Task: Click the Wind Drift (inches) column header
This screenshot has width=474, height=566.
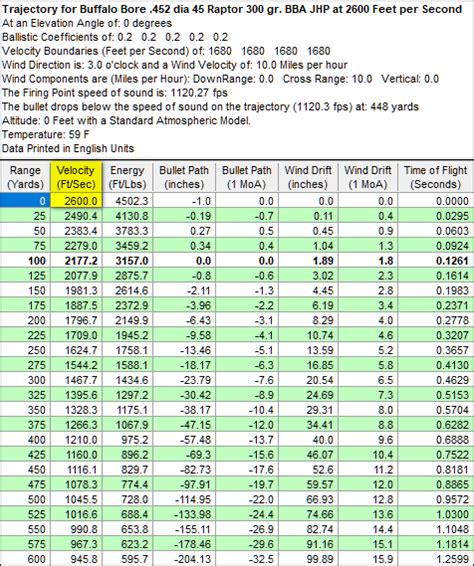Action: click(308, 177)
